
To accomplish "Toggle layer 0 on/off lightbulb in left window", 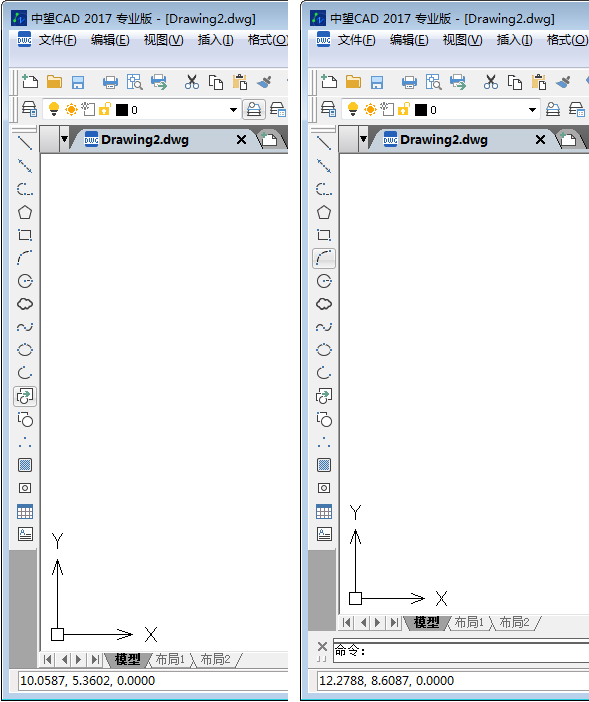I will (x=54, y=109).
